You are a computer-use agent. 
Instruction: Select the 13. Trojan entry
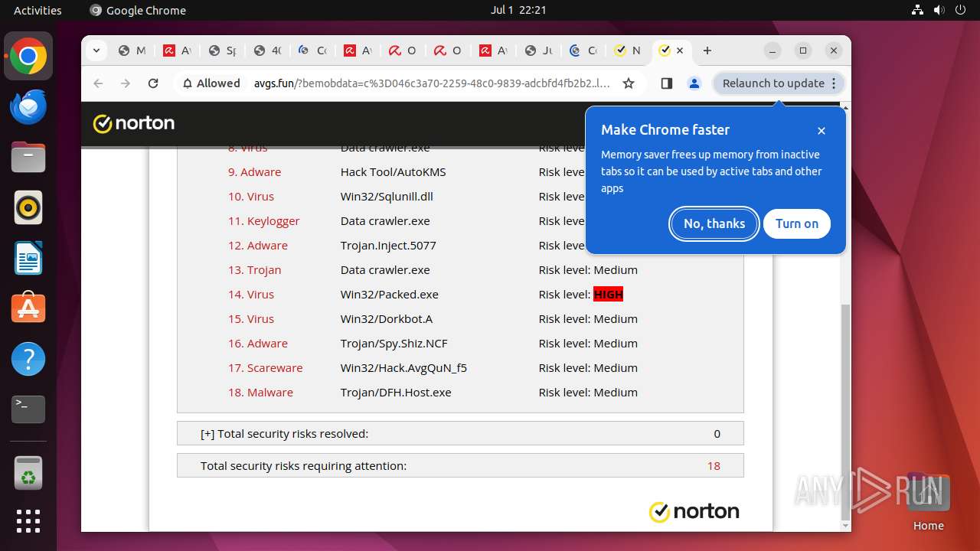pos(254,269)
